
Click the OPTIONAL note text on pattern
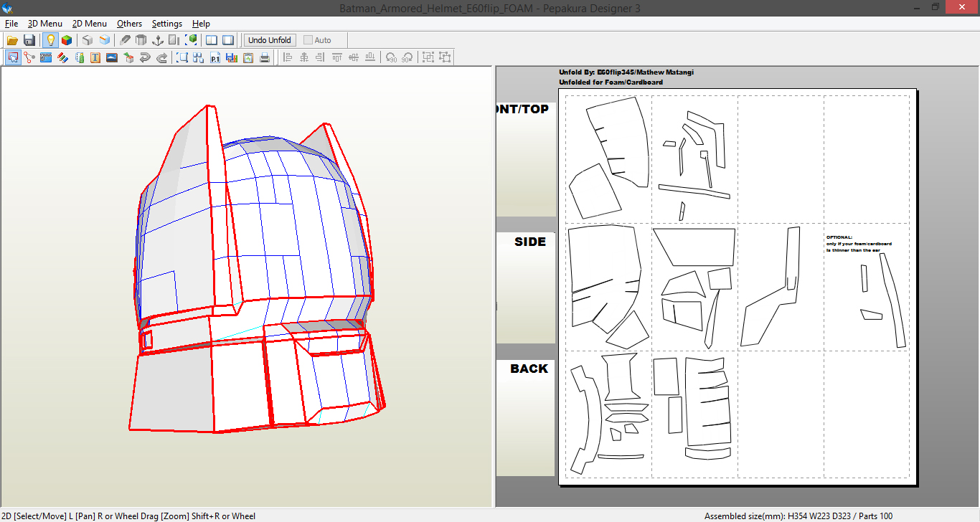pyautogui.click(x=859, y=244)
